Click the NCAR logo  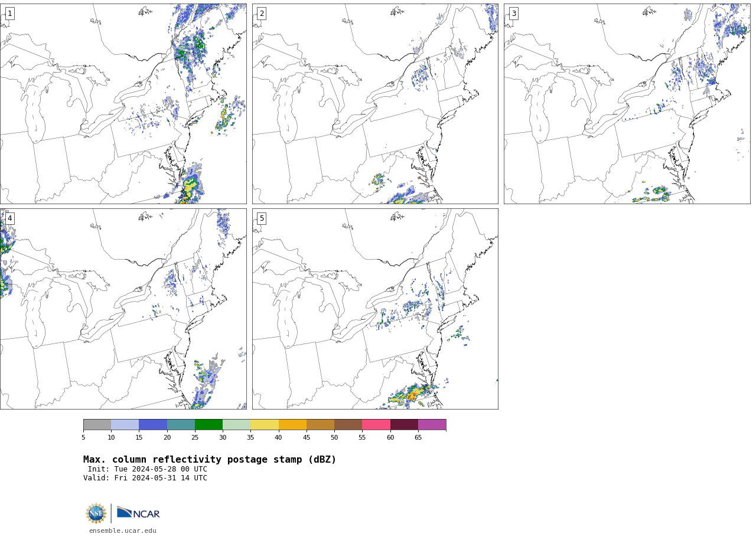click(x=138, y=513)
